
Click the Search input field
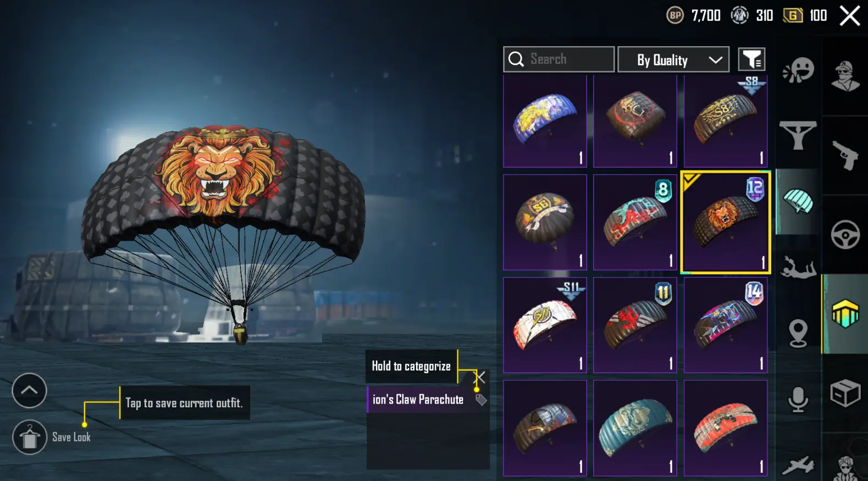point(559,59)
